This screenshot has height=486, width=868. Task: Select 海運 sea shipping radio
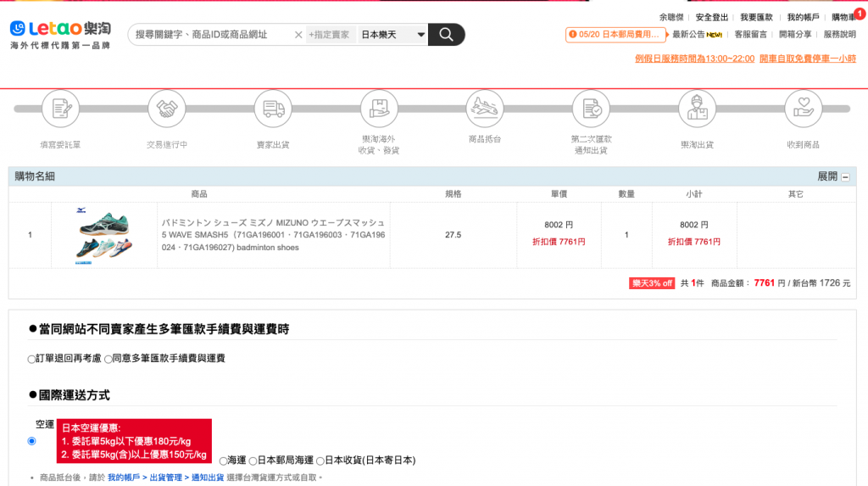tap(223, 461)
